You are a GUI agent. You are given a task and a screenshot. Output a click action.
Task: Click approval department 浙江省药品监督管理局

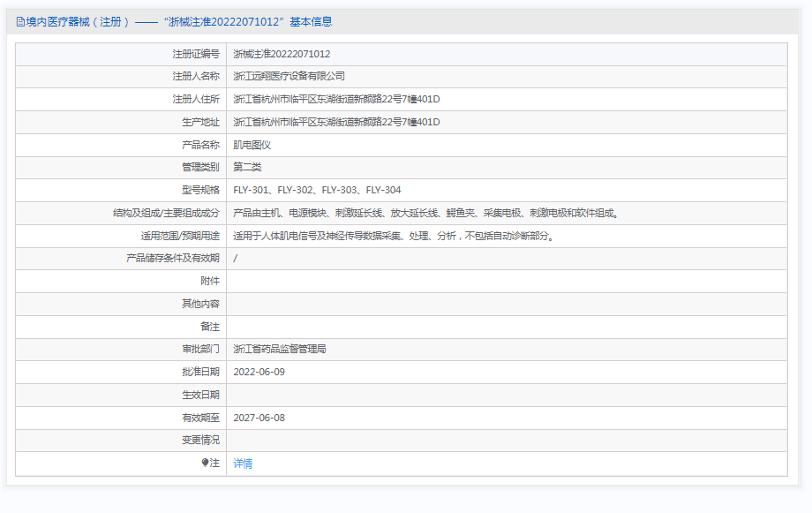pyautogui.click(x=280, y=349)
